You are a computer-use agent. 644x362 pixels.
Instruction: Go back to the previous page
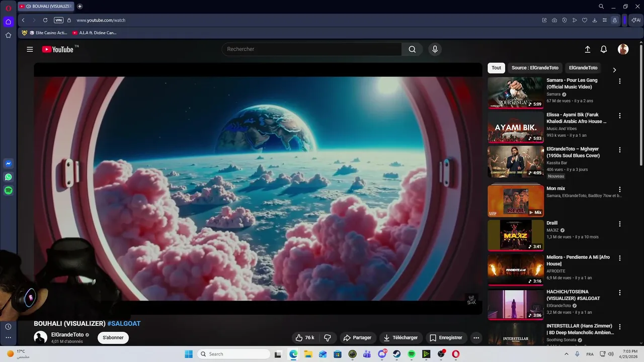23,20
